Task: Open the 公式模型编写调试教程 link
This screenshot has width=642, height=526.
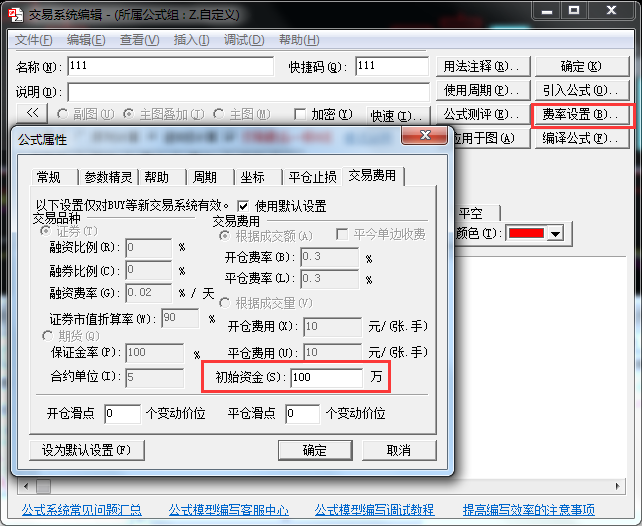Action: [375, 510]
